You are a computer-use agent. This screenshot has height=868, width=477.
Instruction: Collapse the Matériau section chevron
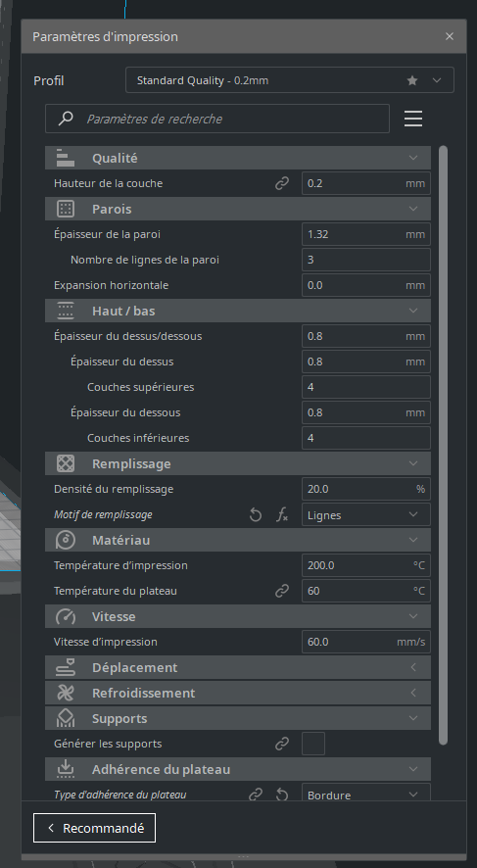coord(413,540)
